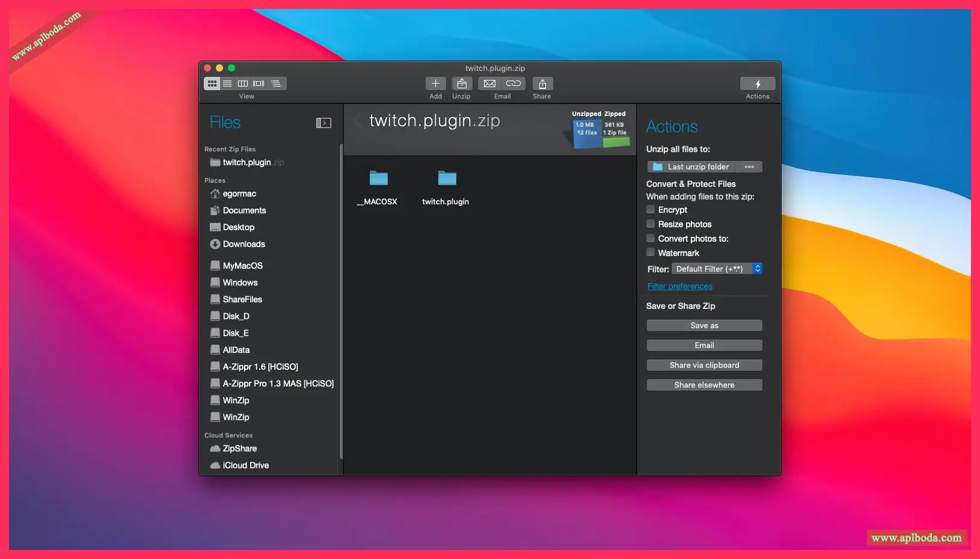This screenshot has width=980, height=559.
Task: Click the Unzipped/Zipped size graphic
Action: 599,130
